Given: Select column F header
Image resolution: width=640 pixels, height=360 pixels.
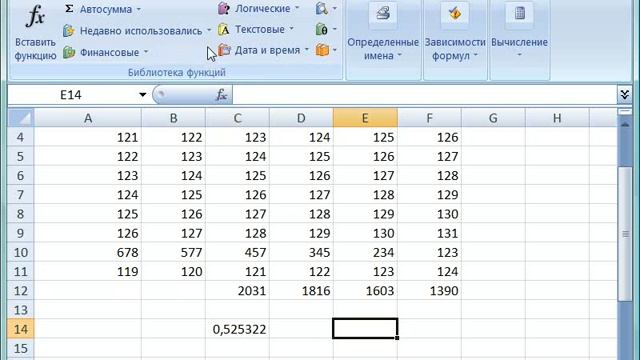Looking at the screenshot, I should point(429,118).
